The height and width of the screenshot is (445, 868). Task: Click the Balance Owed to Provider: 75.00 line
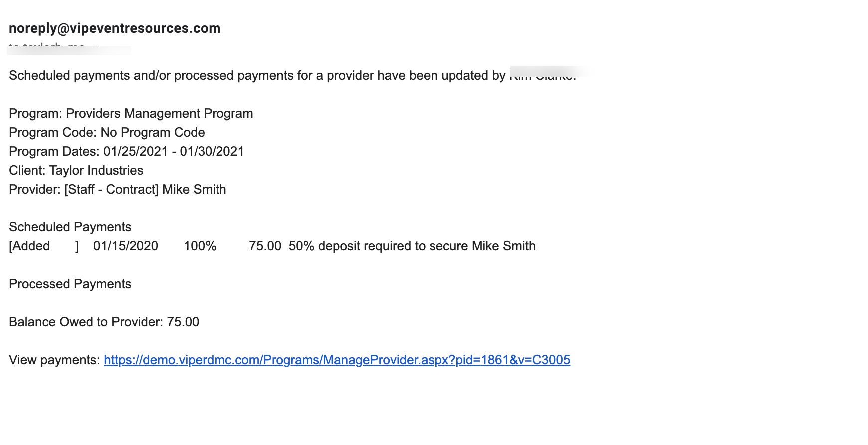tap(104, 322)
